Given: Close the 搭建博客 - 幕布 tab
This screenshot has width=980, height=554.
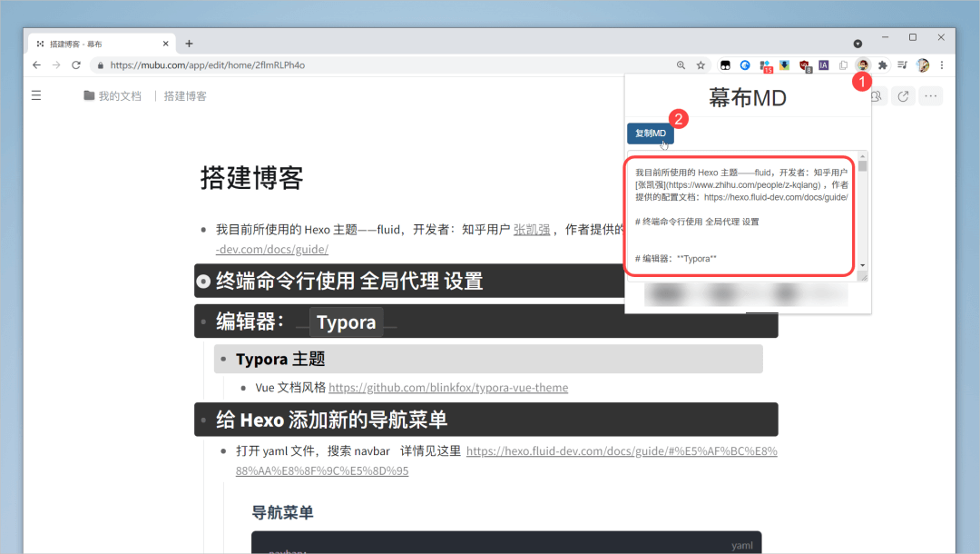Looking at the screenshot, I should (166, 44).
